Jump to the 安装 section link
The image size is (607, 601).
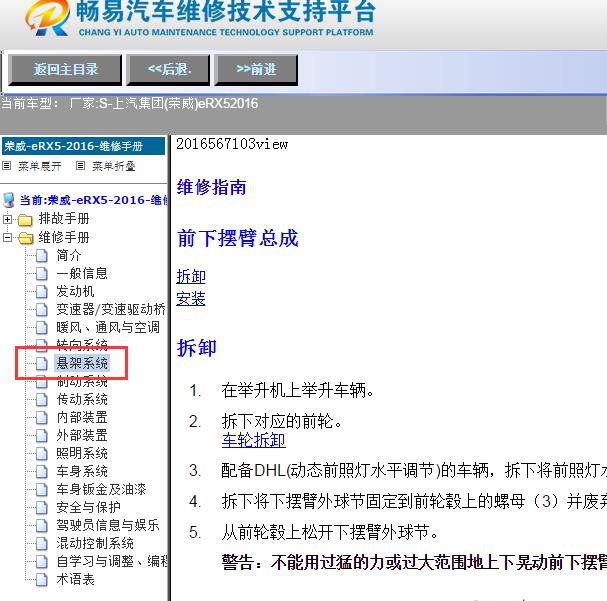point(191,298)
